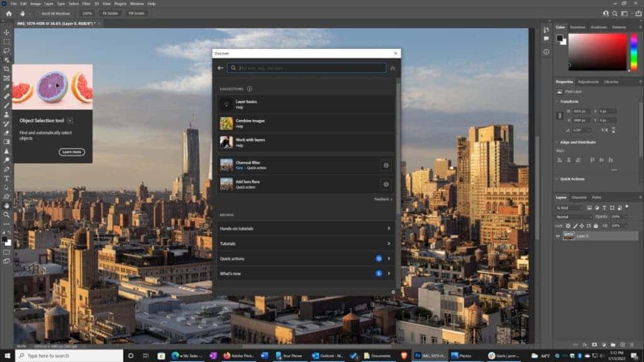Viewport: 644px width, 362px height.
Task: Select the Lasso tool
Action: 7,51
